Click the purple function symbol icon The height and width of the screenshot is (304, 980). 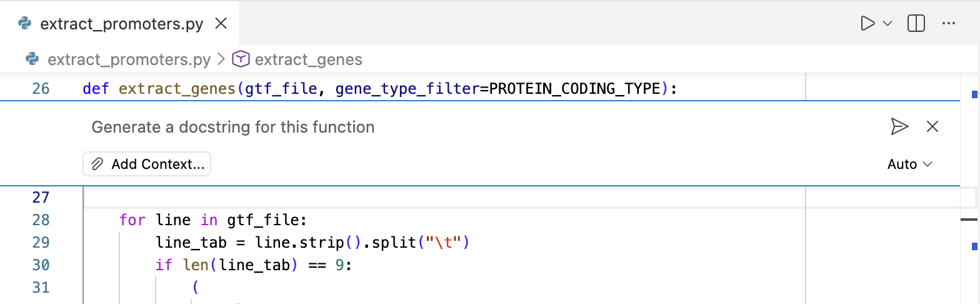[241, 59]
